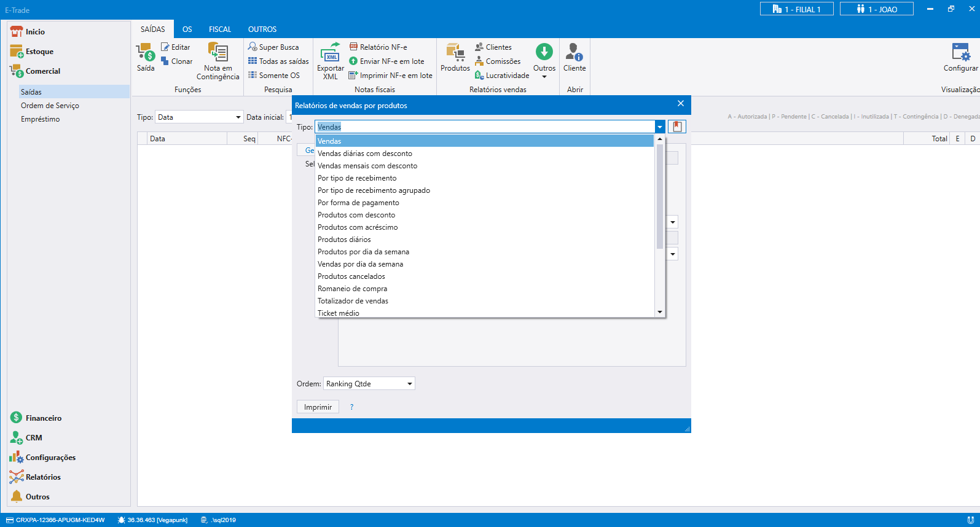Select Super Busca search tool
This screenshot has width=980, height=527.
[x=273, y=47]
